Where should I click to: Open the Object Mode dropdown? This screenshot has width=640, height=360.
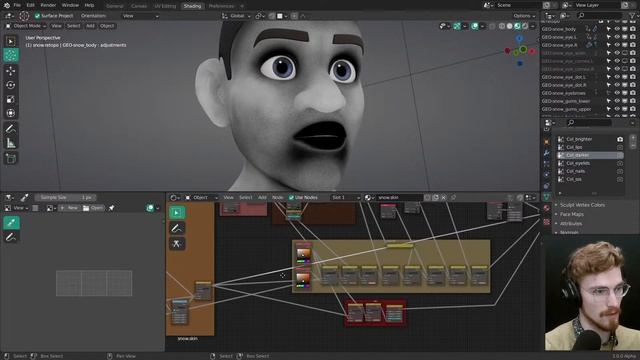point(26,26)
